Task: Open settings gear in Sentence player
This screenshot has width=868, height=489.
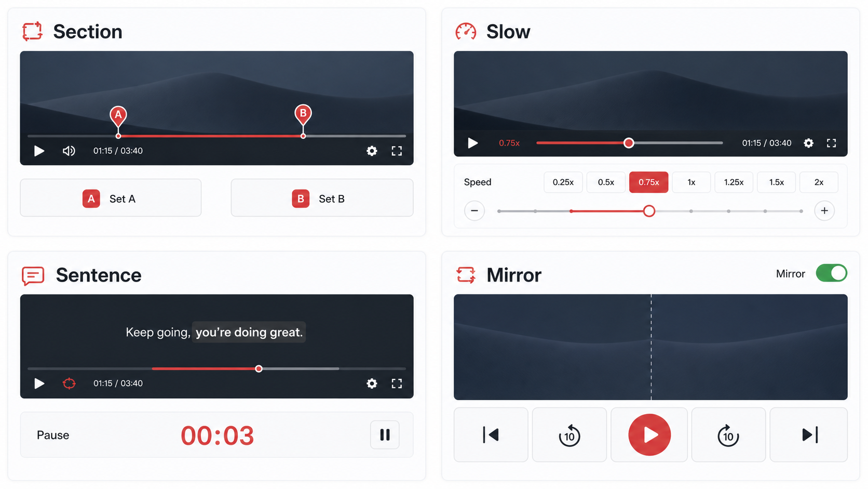Action: click(x=372, y=384)
